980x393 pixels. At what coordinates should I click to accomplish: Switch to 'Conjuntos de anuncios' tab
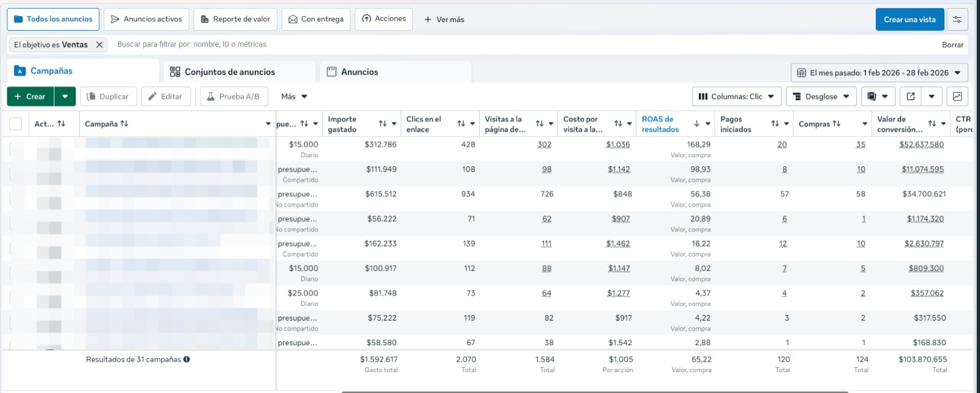point(230,72)
